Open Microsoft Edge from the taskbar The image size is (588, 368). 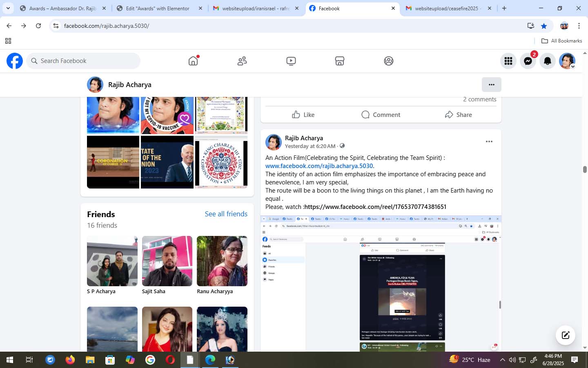click(210, 360)
